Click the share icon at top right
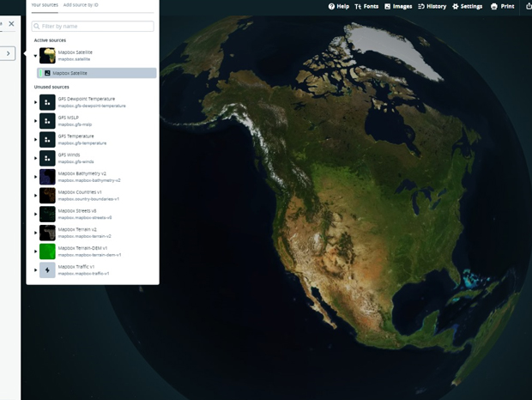This screenshot has height=400, width=532. pos(529,7)
